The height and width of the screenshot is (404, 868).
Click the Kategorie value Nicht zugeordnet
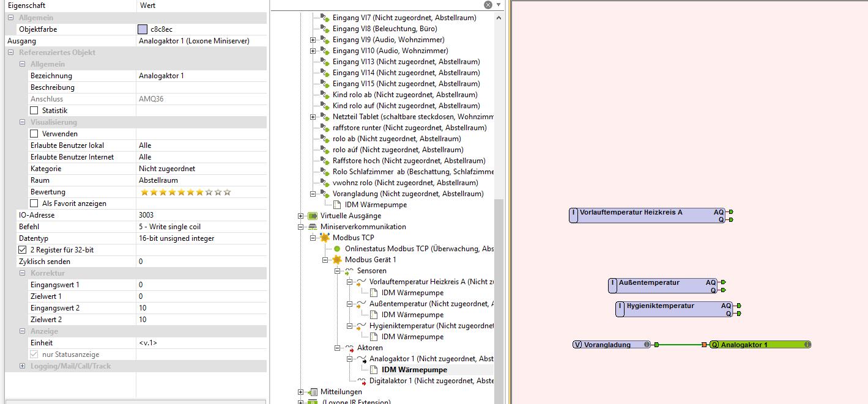(201, 169)
